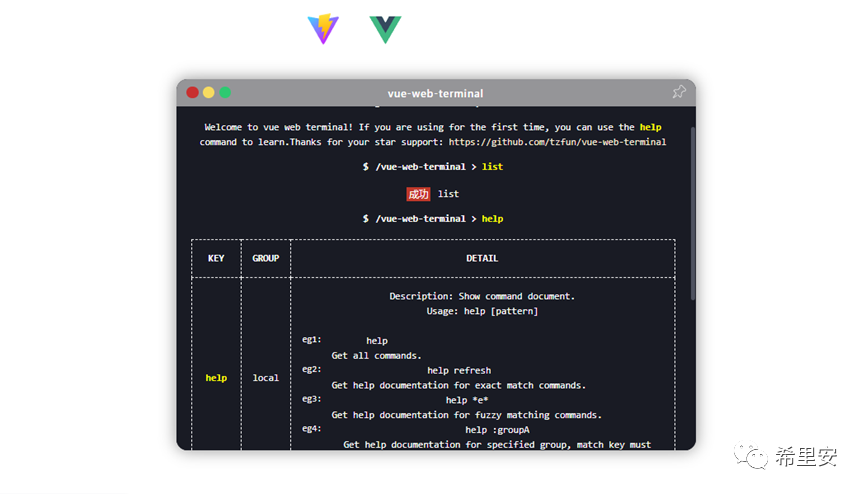Click the local group cell
This screenshot has width=865, height=494.
pos(265,378)
